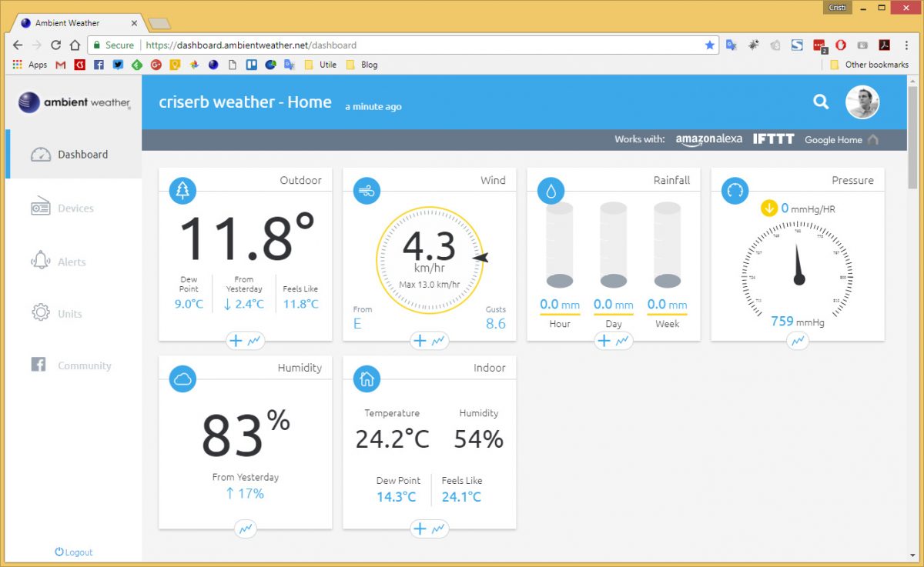Click the Rainfall water drop icon
Screen dimensions: 924x567
pos(551,191)
